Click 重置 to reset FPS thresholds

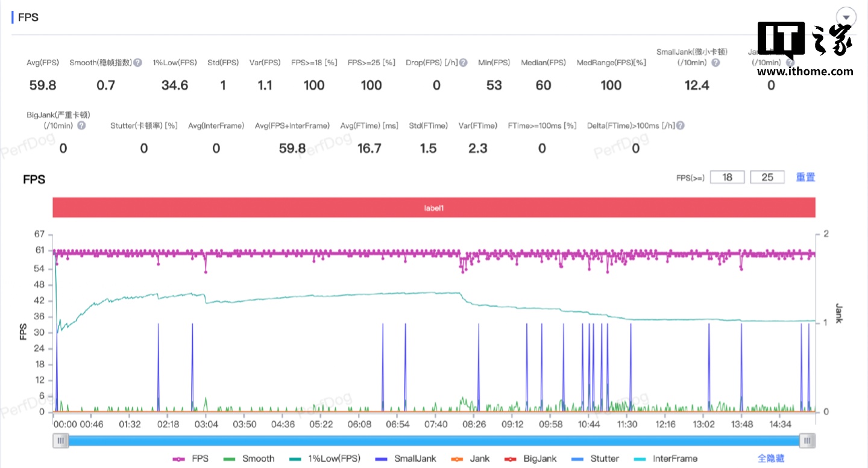click(805, 177)
